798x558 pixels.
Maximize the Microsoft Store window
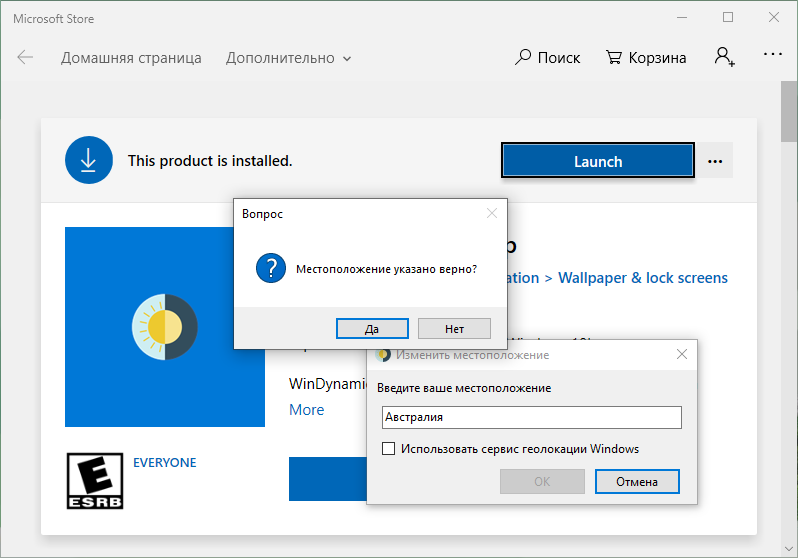tap(728, 17)
